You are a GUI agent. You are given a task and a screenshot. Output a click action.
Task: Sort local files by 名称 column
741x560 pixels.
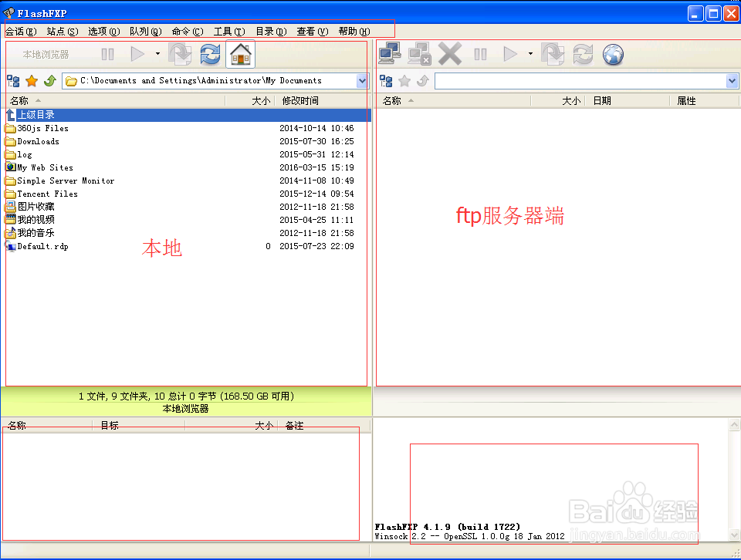[115, 100]
